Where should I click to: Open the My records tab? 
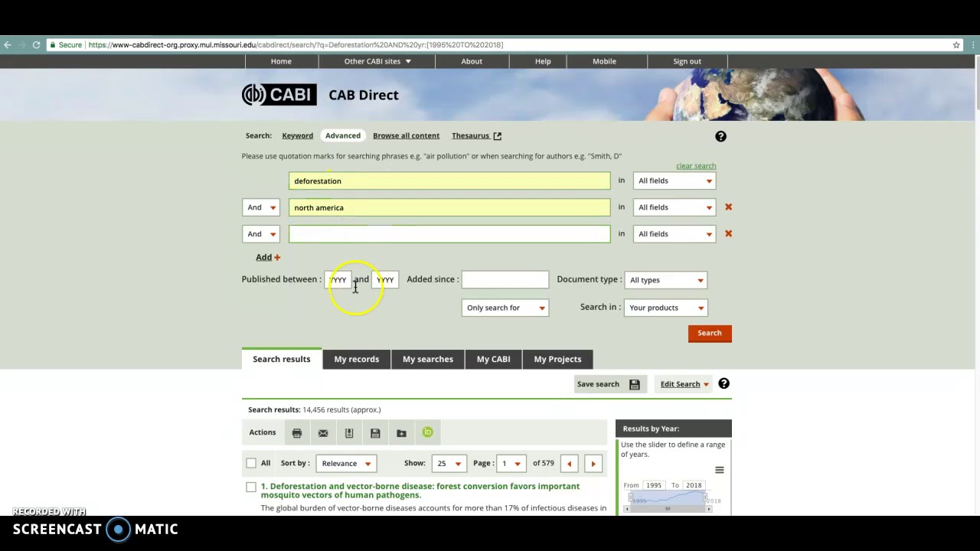pyautogui.click(x=356, y=359)
